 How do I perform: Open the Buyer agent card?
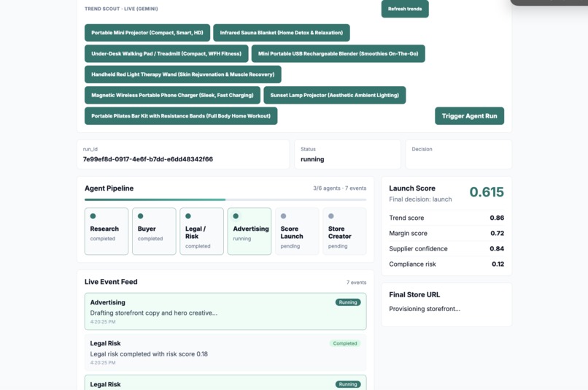pyautogui.click(x=154, y=232)
